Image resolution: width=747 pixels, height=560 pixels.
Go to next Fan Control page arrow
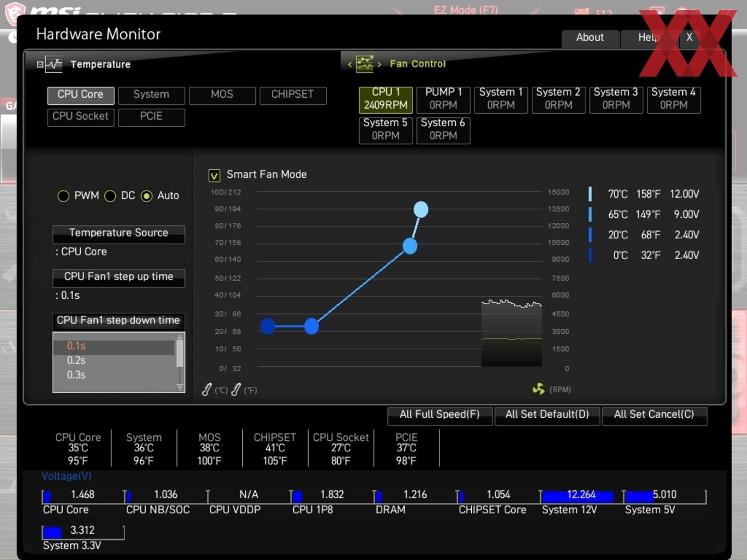379,64
